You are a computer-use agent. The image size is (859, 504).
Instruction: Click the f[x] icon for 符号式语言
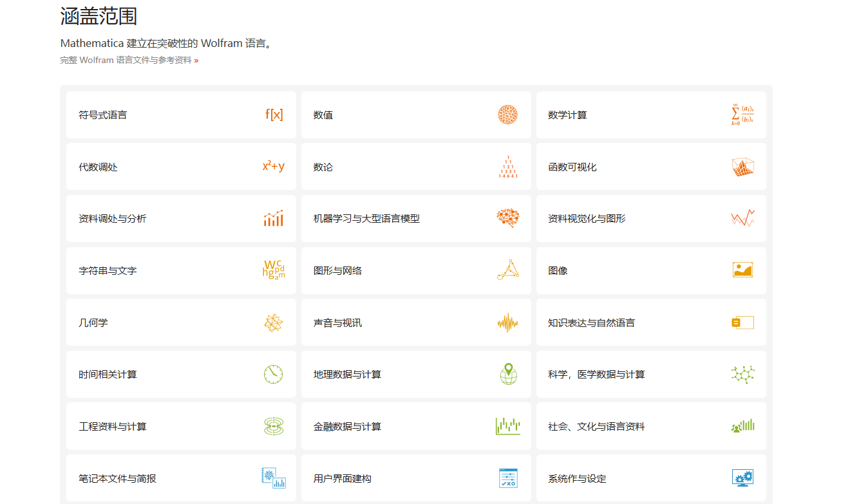tap(274, 115)
